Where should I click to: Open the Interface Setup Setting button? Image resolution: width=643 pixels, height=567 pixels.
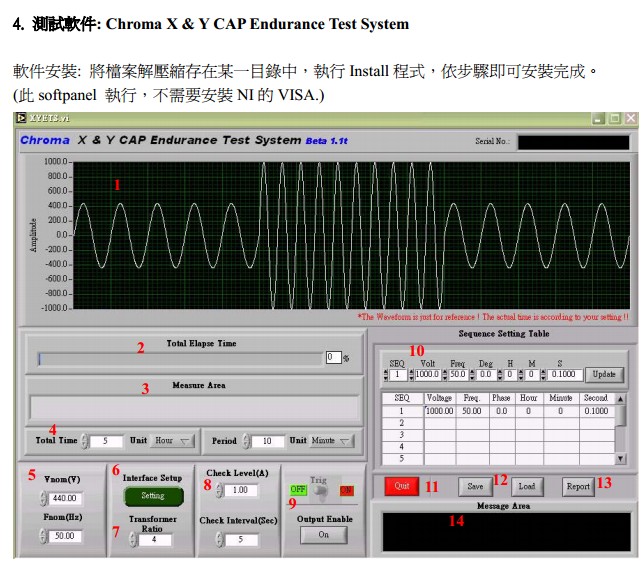(x=153, y=496)
